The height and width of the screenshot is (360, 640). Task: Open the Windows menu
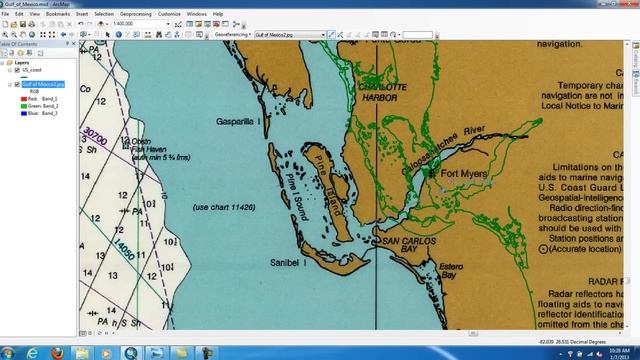(197, 14)
